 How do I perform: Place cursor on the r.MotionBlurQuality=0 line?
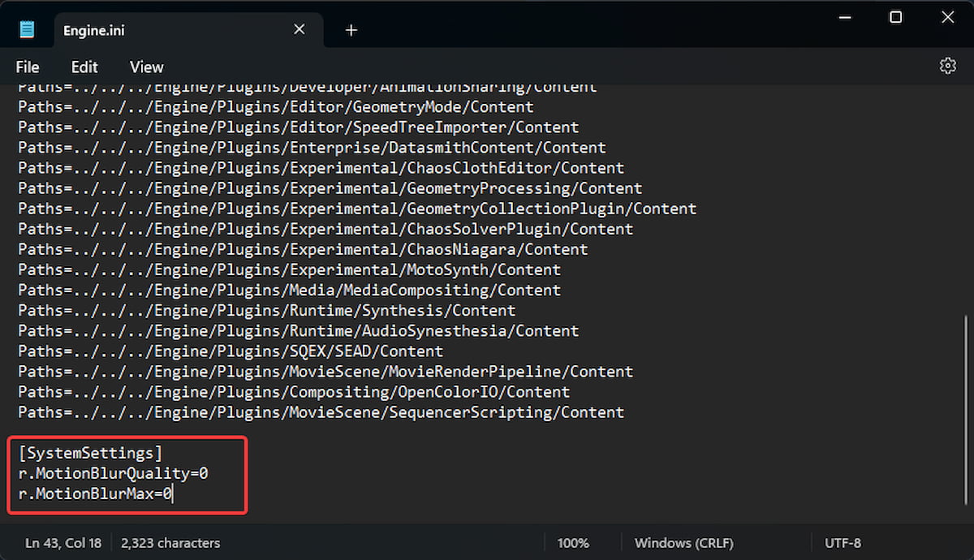pyautogui.click(x=114, y=473)
